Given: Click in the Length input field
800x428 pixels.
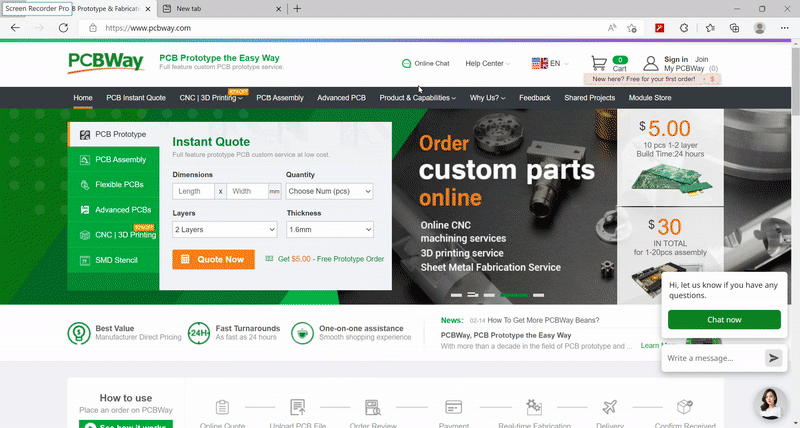Looking at the screenshot, I should click(x=193, y=191).
